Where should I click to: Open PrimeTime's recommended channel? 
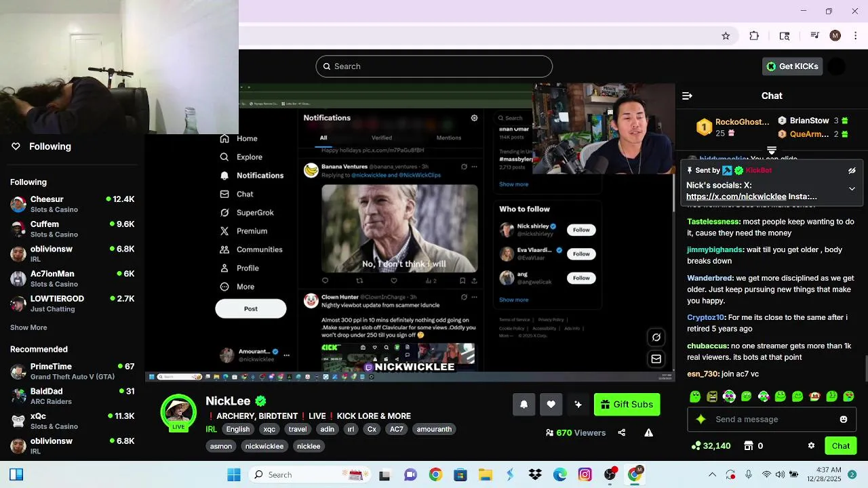click(x=72, y=371)
